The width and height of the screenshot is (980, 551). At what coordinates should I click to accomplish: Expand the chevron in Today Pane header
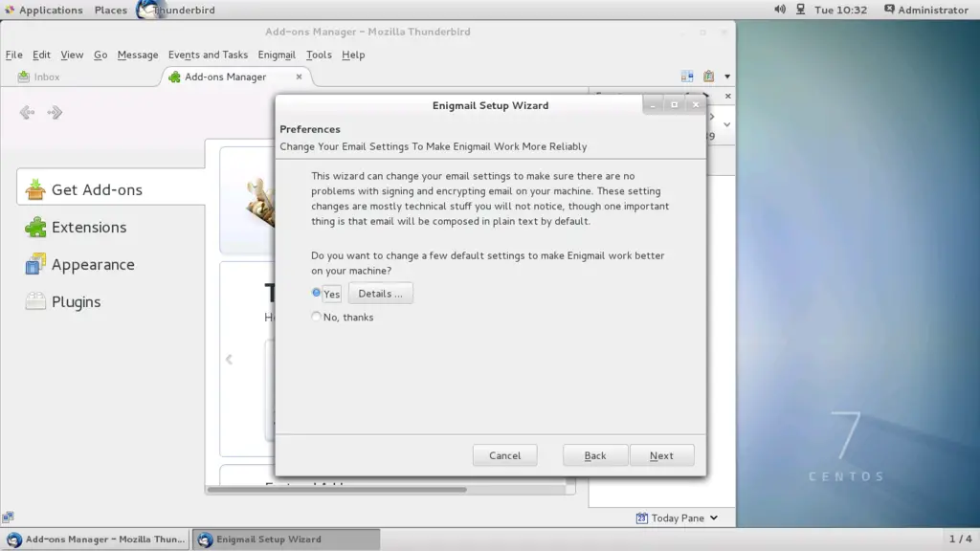click(x=727, y=124)
